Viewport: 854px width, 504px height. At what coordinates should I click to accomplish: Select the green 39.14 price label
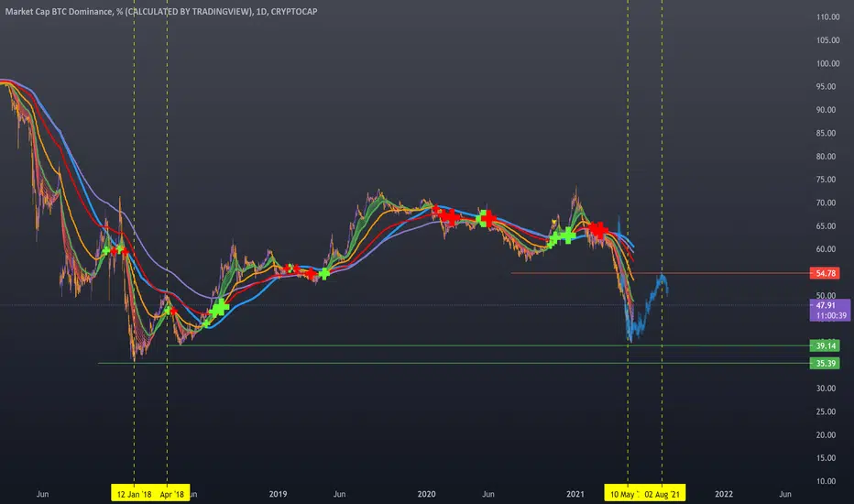[825, 345]
